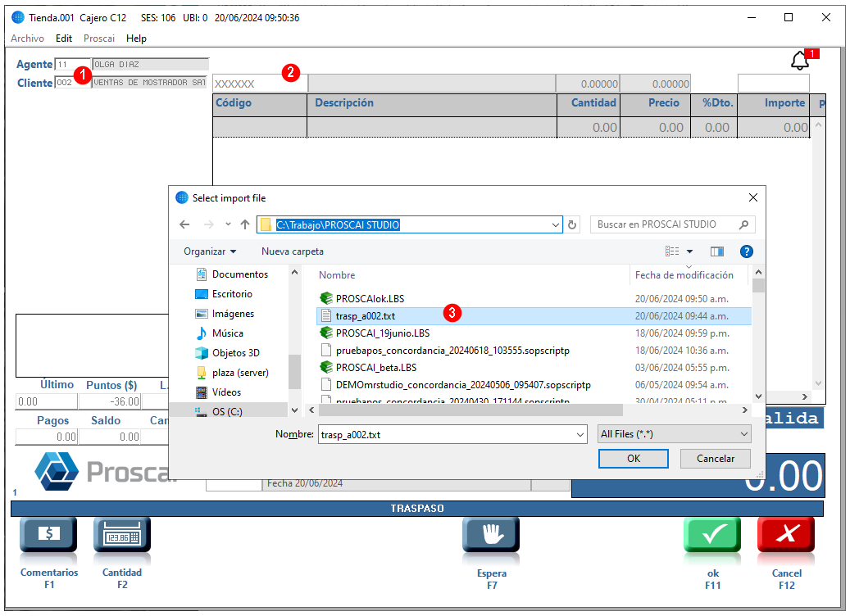Open Objetos 3D in the navigation pane
850x616 pixels.
coord(227,353)
